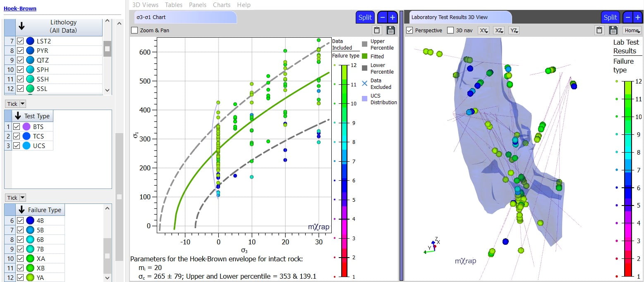Switch to the Laboratory Test Results 3D View tab
Screen dimensions: 644x282
[x=459, y=17]
